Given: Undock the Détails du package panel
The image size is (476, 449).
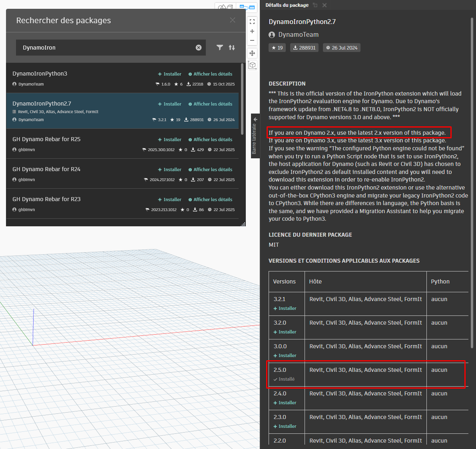Looking at the screenshot, I should [315, 5].
